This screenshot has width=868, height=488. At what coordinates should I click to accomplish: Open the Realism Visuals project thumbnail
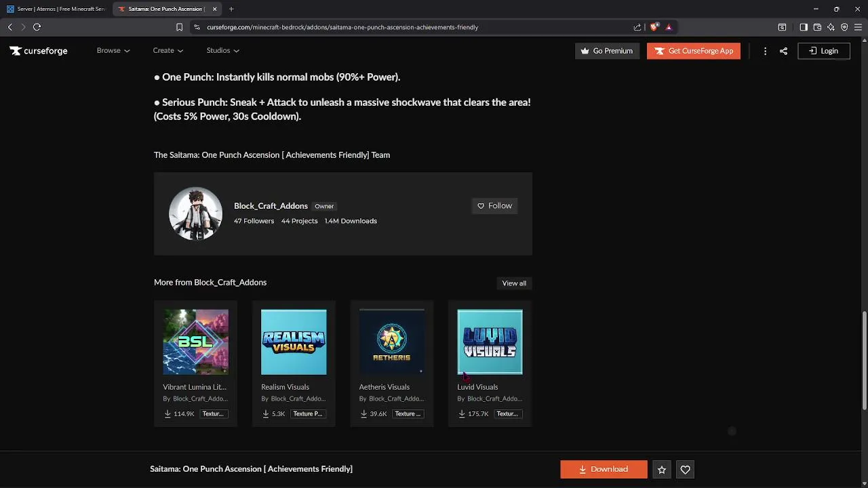coord(294,342)
